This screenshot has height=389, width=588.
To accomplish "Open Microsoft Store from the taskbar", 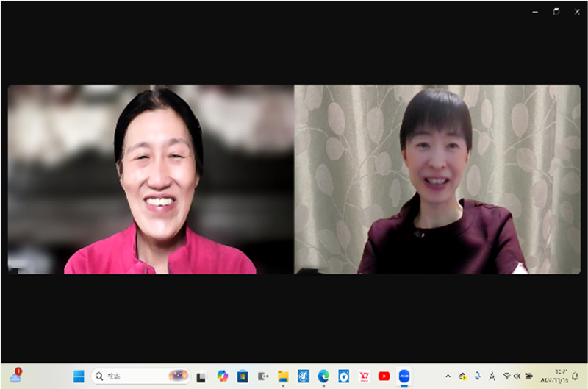I will point(243,376).
